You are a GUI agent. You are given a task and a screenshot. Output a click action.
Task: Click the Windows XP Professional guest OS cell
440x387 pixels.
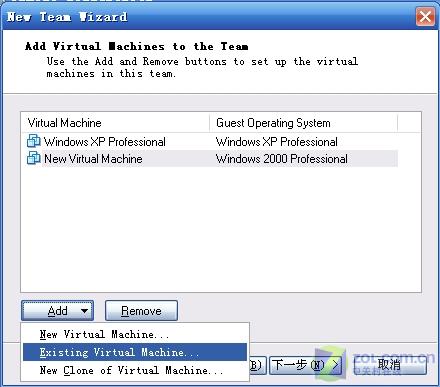[x=277, y=142]
